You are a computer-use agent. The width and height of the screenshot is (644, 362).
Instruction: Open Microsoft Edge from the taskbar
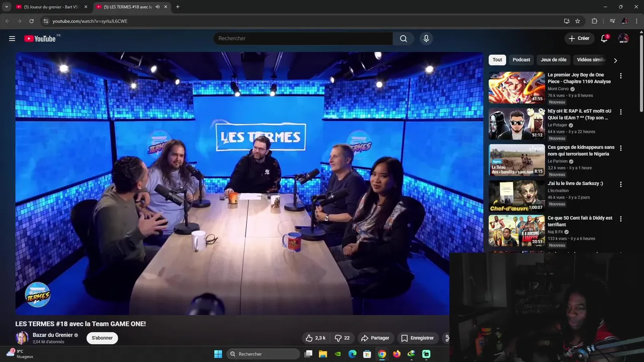click(353, 354)
